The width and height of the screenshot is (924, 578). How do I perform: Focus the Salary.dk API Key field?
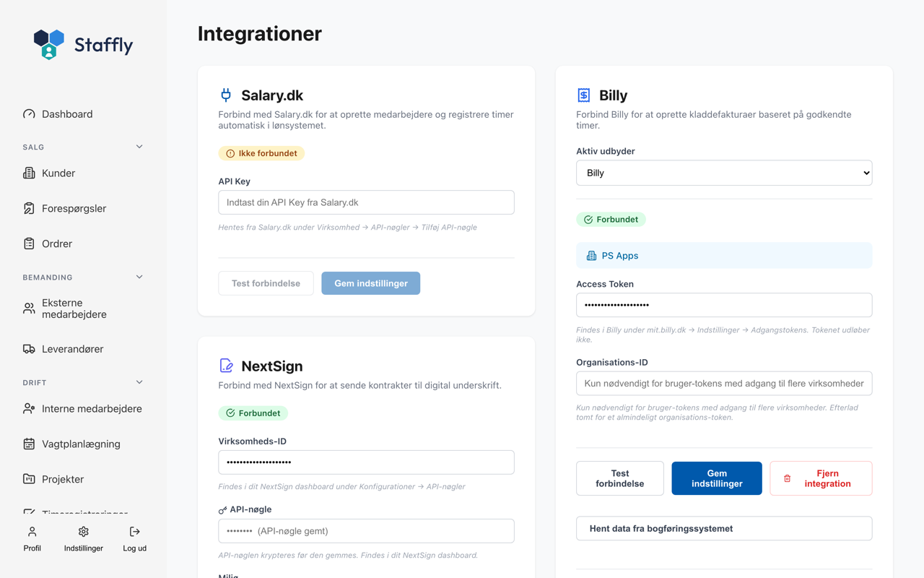366,202
